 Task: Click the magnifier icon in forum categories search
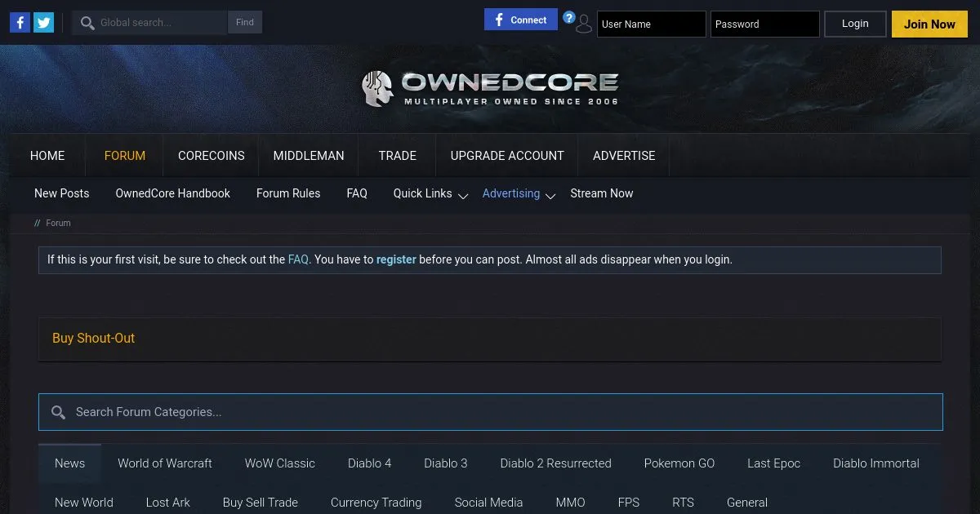click(x=58, y=413)
